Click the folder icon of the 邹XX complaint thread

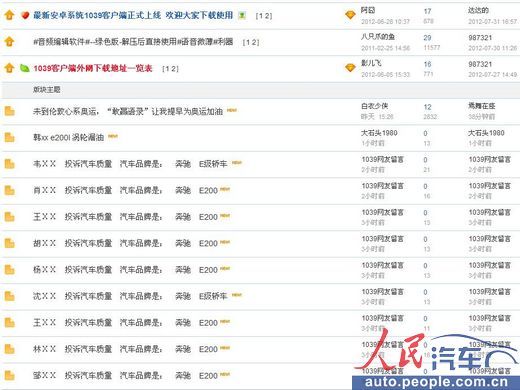pos(9,376)
